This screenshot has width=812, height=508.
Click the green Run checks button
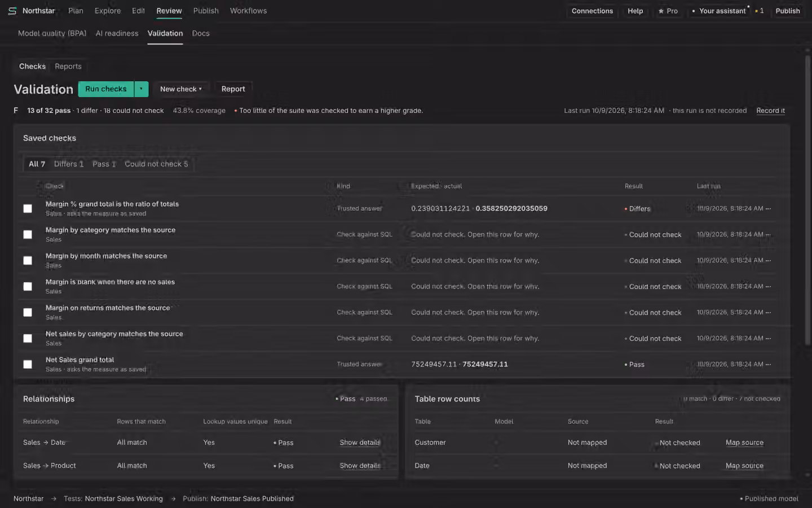pos(106,89)
